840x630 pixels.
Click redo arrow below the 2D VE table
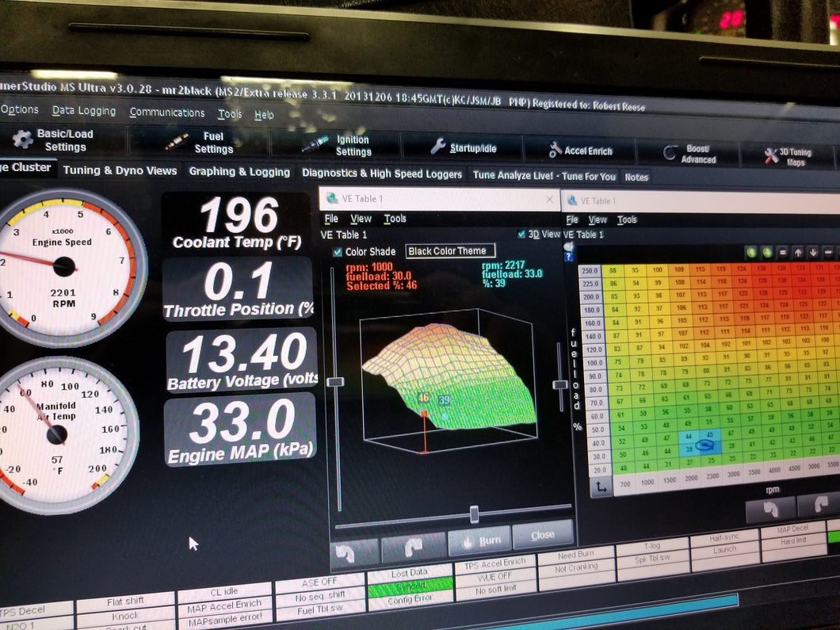[819, 505]
